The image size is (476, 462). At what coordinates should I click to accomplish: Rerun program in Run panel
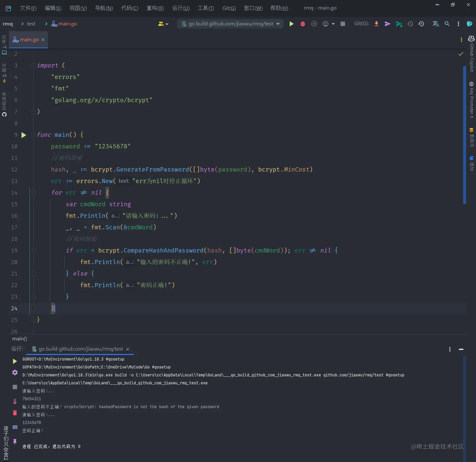(15, 361)
